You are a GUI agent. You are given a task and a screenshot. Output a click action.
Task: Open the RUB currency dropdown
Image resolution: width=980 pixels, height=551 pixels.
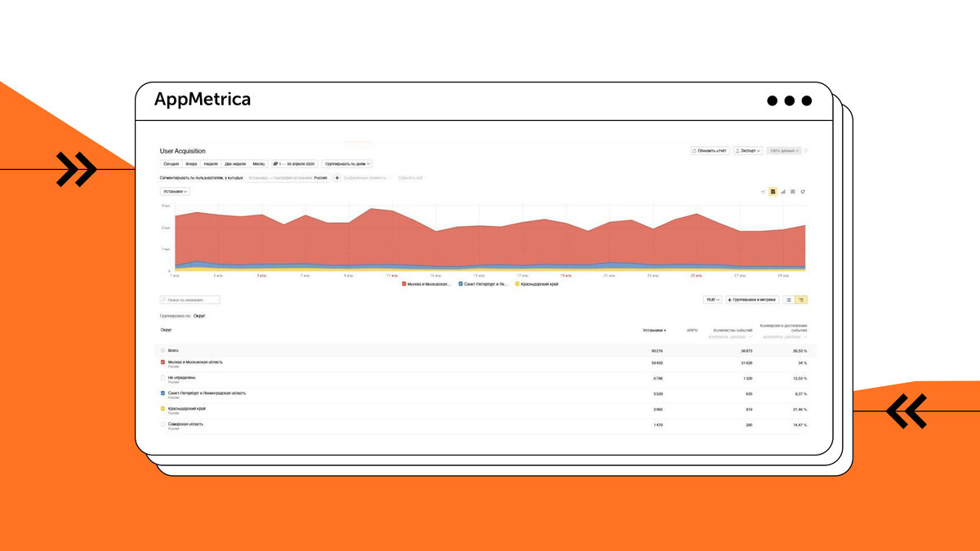pyautogui.click(x=713, y=300)
